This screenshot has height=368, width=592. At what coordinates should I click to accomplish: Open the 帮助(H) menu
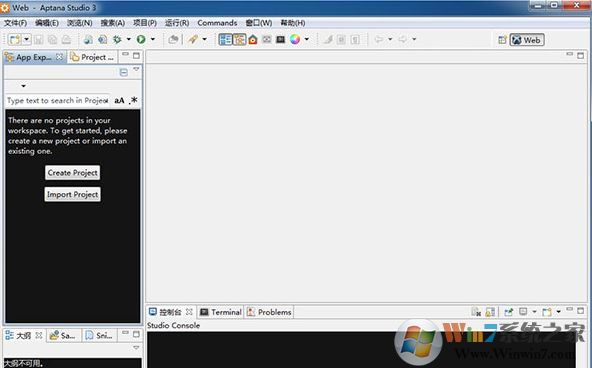click(x=293, y=23)
